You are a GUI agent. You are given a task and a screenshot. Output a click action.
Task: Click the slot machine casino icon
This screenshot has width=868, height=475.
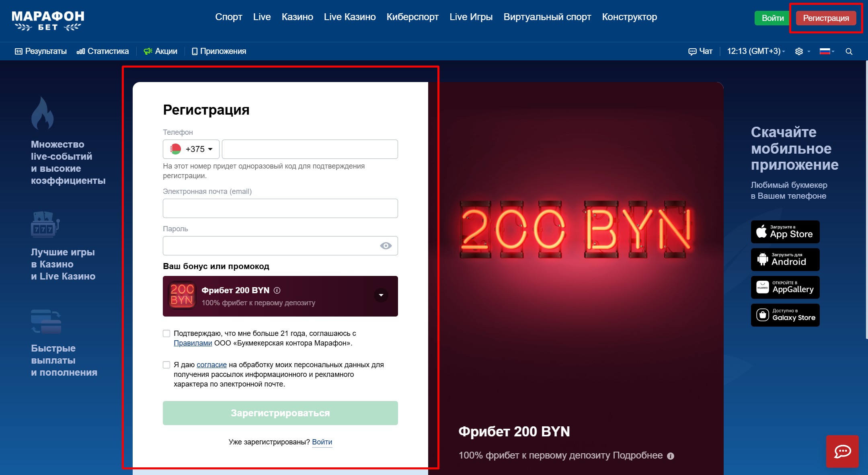coord(45,224)
